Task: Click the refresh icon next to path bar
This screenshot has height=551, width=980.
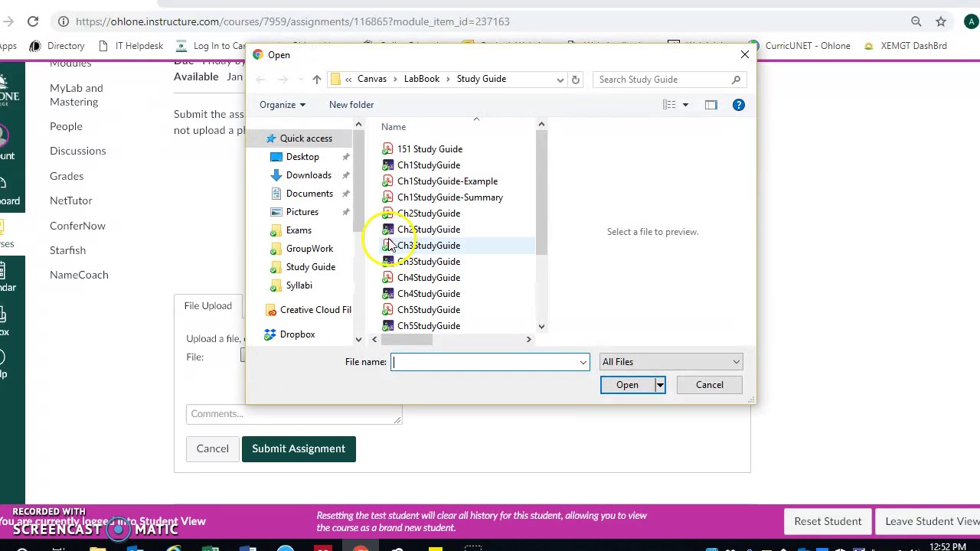Action: (576, 80)
